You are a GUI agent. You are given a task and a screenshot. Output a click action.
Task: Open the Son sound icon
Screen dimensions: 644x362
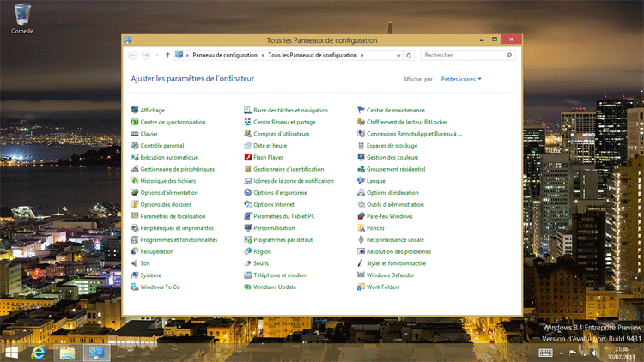pos(135,263)
